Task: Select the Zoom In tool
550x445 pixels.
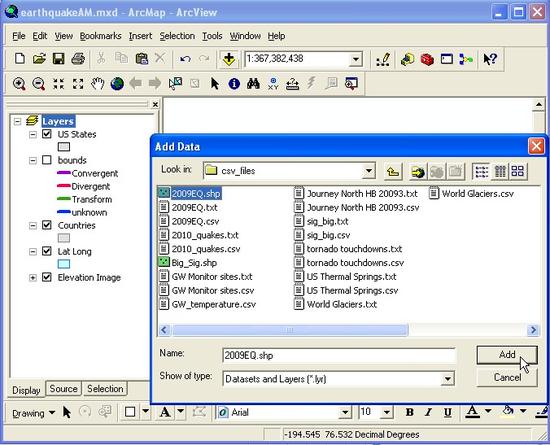Action: [19, 84]
